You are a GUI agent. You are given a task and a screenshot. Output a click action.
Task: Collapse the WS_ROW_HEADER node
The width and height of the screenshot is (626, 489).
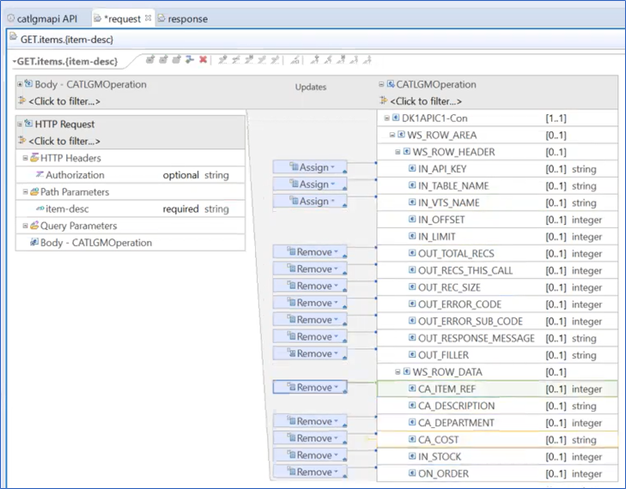click(398, 152)
